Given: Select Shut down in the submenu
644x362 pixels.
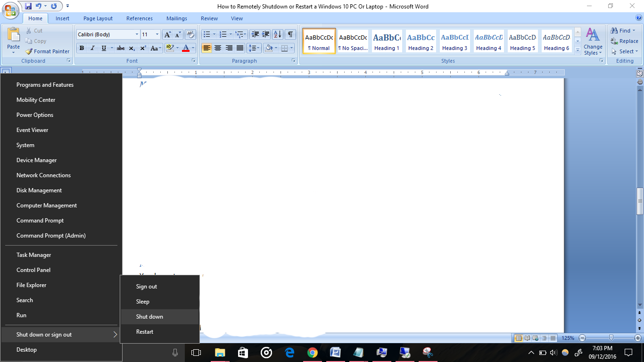Looking at the screenshot, I should pyautogui.click(x=160, y=317).
